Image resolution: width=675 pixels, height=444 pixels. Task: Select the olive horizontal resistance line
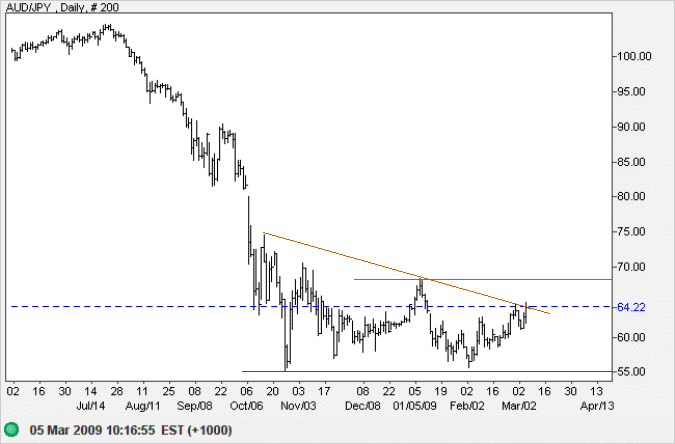(482, 279)
